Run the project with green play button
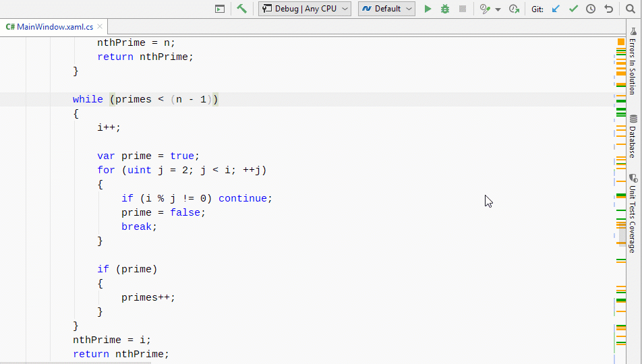The width and height of the screenshot is (642, 364). click(428, 9)
